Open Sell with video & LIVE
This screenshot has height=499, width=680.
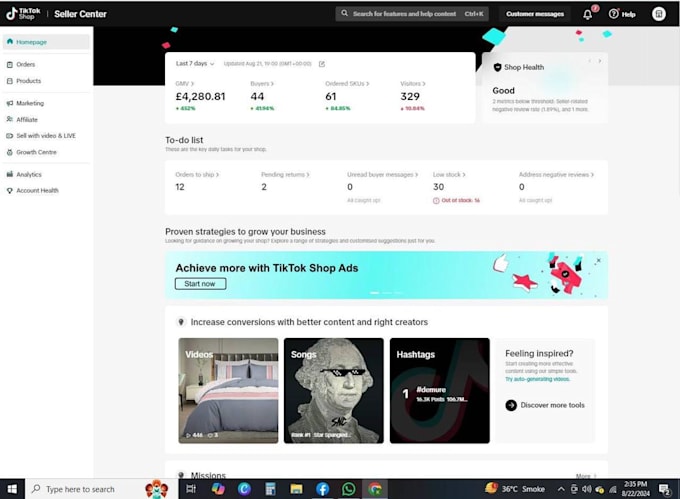(46, 136)
